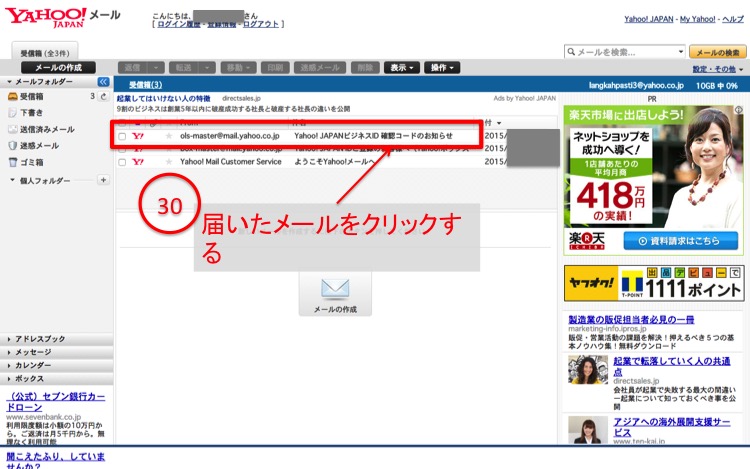Click the sent mail icon next to 送信済みメール
This screenshot has width=750, height=469.
(x=13, y=129)
